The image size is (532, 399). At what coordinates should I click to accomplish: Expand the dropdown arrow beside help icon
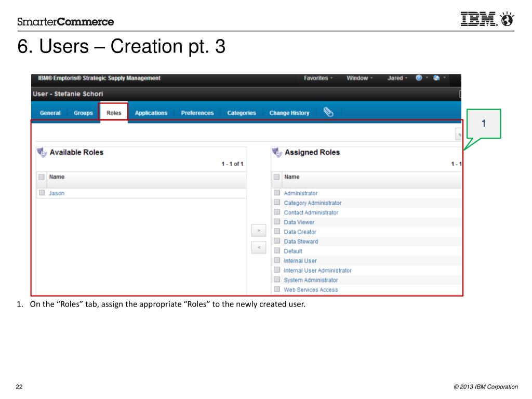click(427, 78)
